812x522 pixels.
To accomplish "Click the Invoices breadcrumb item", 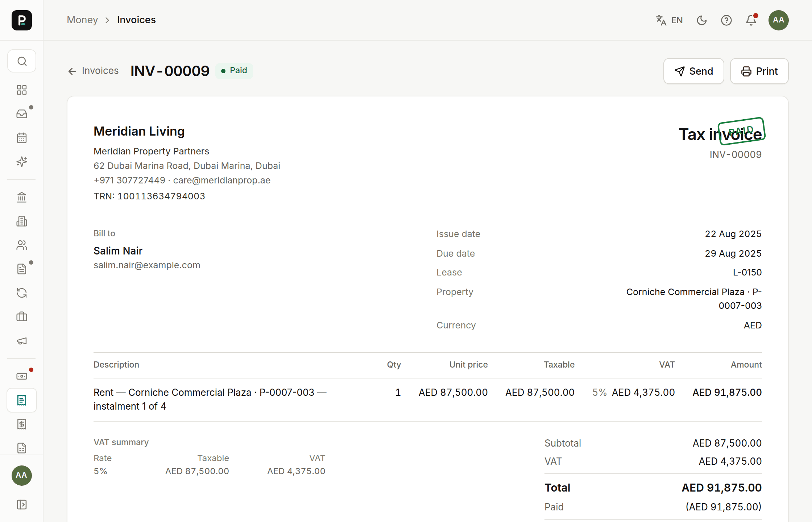I will (x=136, y=20).
